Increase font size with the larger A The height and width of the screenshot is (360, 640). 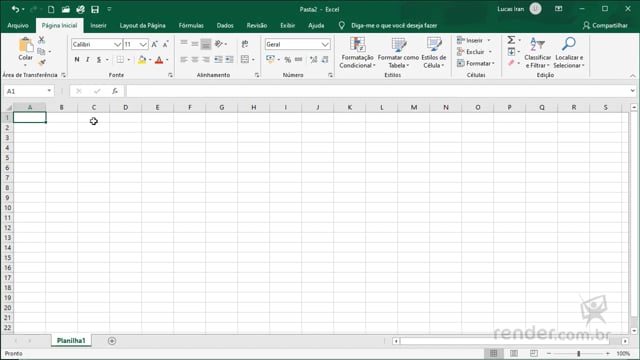click(x=154, y=44)
